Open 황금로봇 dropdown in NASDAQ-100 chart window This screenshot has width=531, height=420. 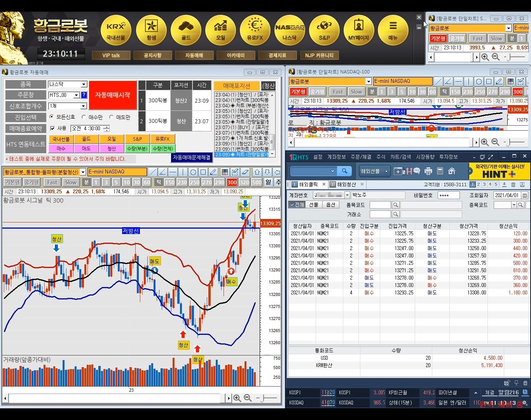point(369,81)
